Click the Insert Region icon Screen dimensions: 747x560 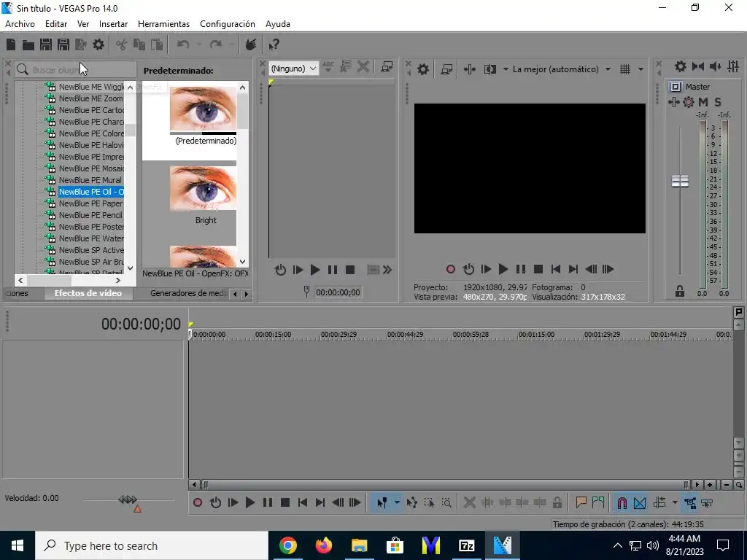pos(598,503)
